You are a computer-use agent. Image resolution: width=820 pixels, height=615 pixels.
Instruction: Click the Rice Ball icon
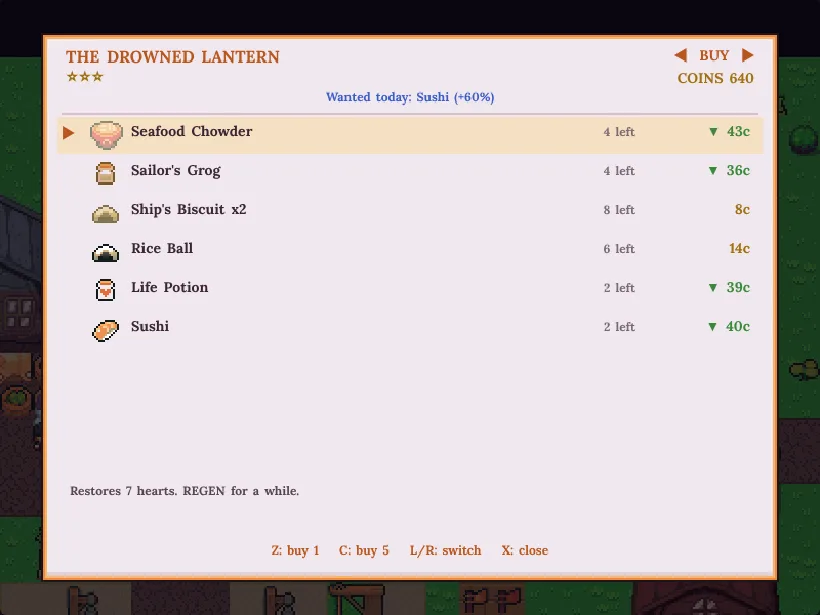pyautogui.click(x=105, y=253)
